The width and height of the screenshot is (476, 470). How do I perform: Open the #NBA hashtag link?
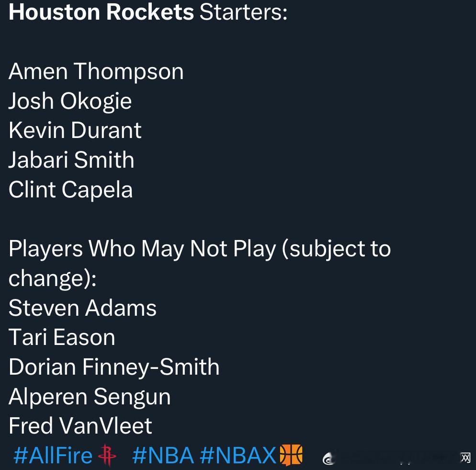pos(163,455)
